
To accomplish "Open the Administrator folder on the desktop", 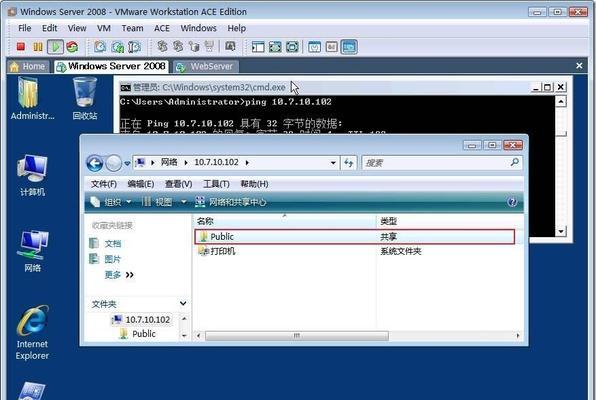I will pos(32,98).
